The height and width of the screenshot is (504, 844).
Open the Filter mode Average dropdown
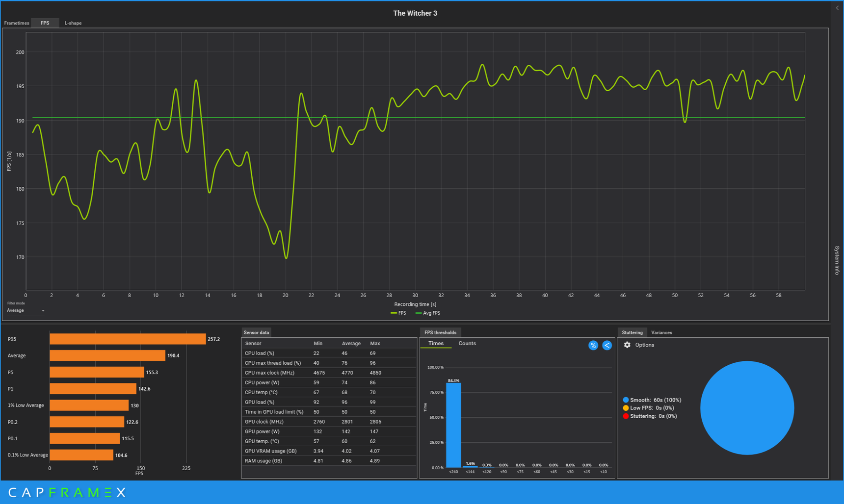click(x=26, y=310)
